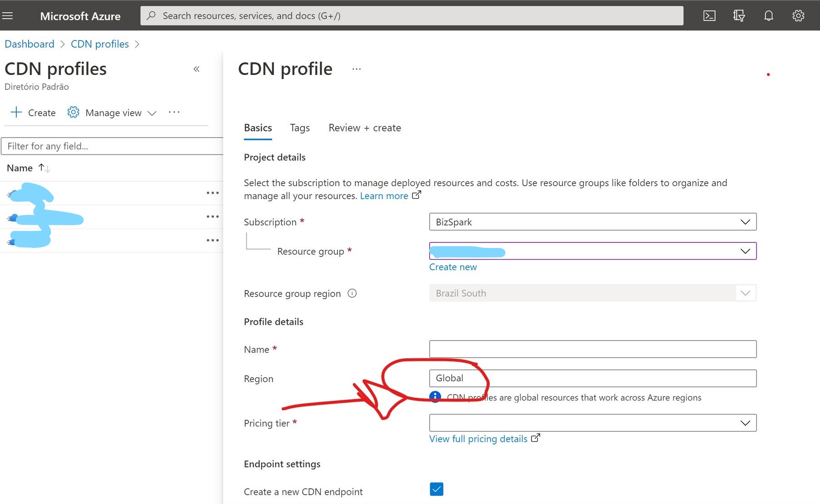820x504 pixels.
Task: Click the plus icon next to Create
Action: 16,112
